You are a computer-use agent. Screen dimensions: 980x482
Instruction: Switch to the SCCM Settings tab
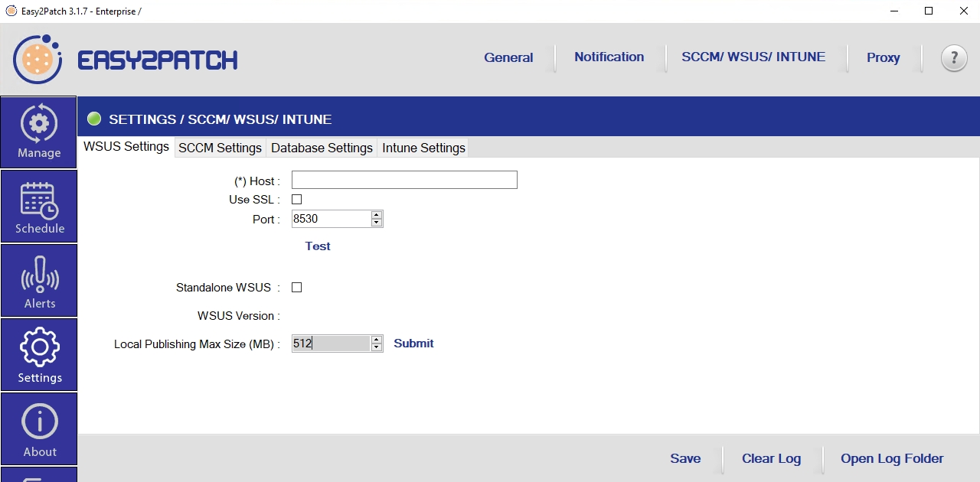220,148
